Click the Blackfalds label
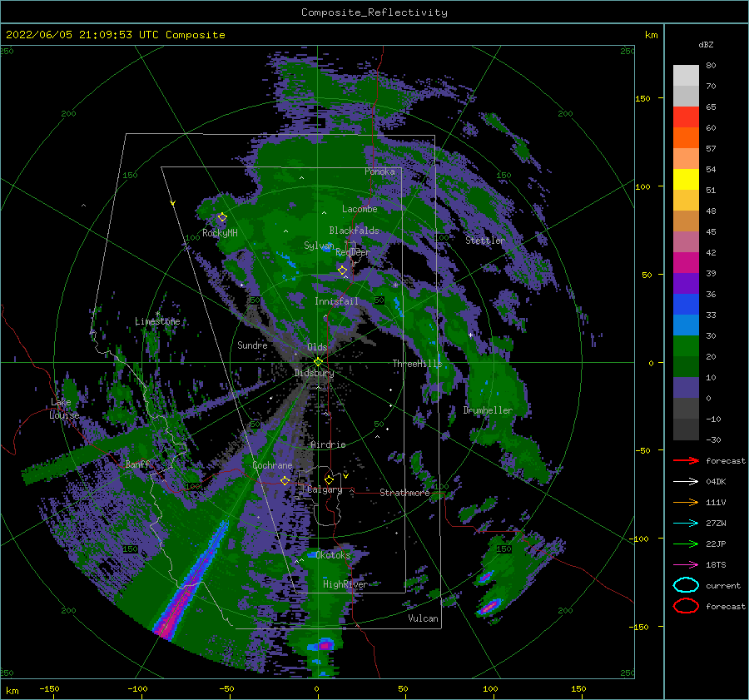Image resolution: width=749 pixels, height=700 pixels. pyautogui.click(x=354, y=231)
